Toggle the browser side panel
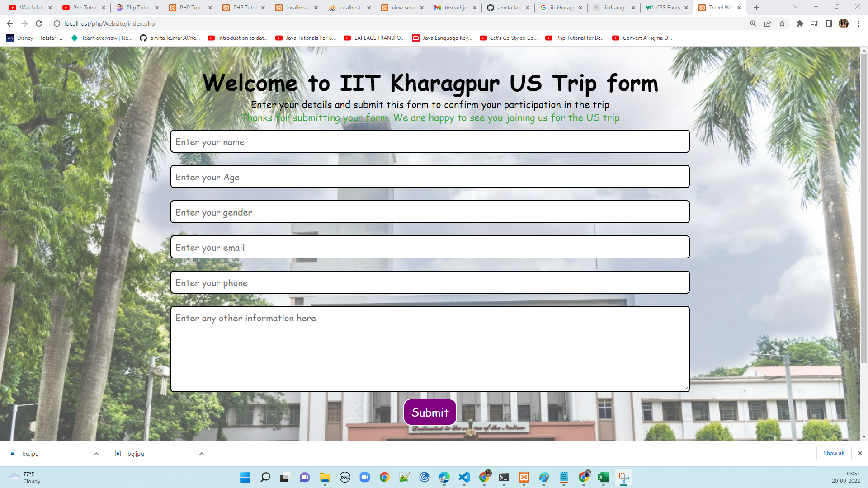 click(829, 23)
